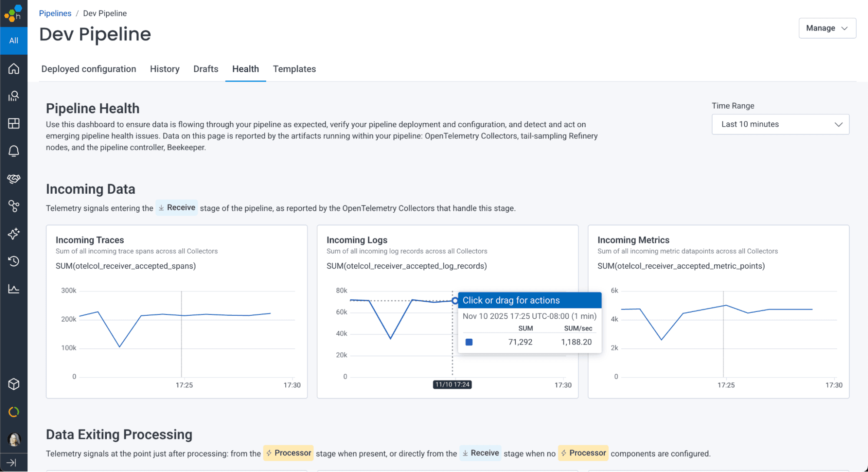Switch to the History tab
The height and width of the screenshot is (472, 868).
coord(165,69)
